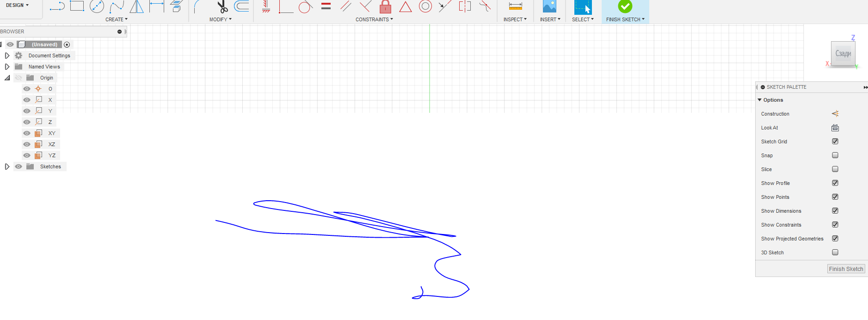The width and height of the screenshot is (868, 320).
Task: Select the Trim scissors tool
Action: click(222, 6)
